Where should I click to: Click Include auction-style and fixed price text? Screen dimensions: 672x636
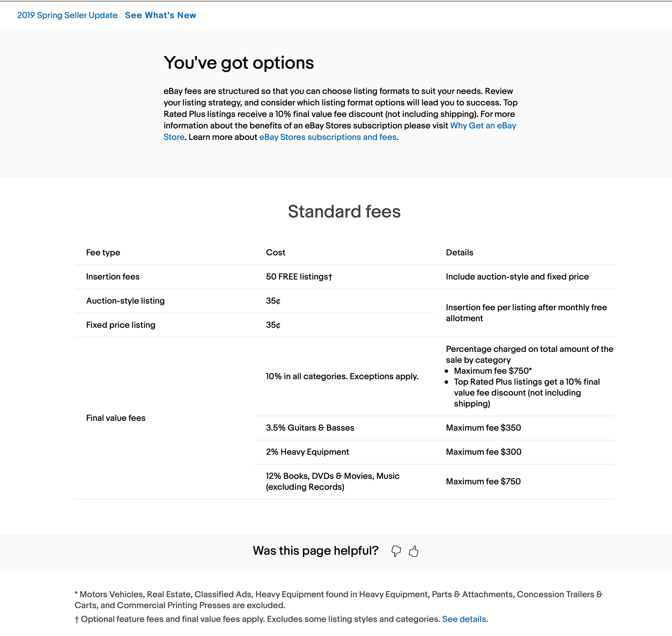point(517,277)
